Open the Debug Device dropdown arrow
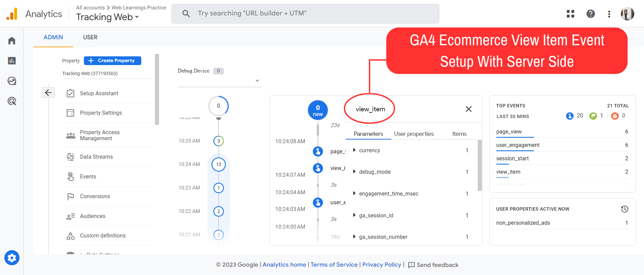Screen dimensions: 644x275 point(257,81)
